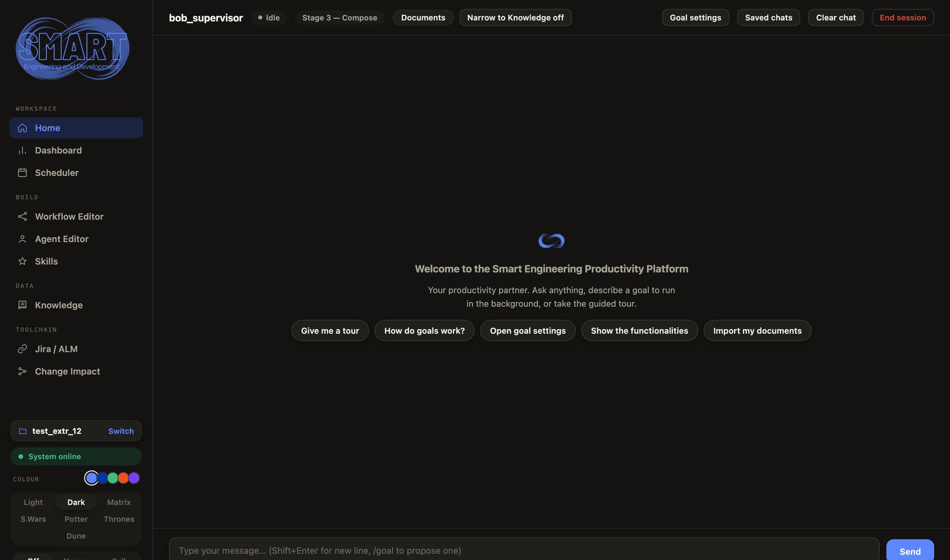Screen dimensions: 950x560
Task: Open the Knowledge data page
Action: point(76,305)
